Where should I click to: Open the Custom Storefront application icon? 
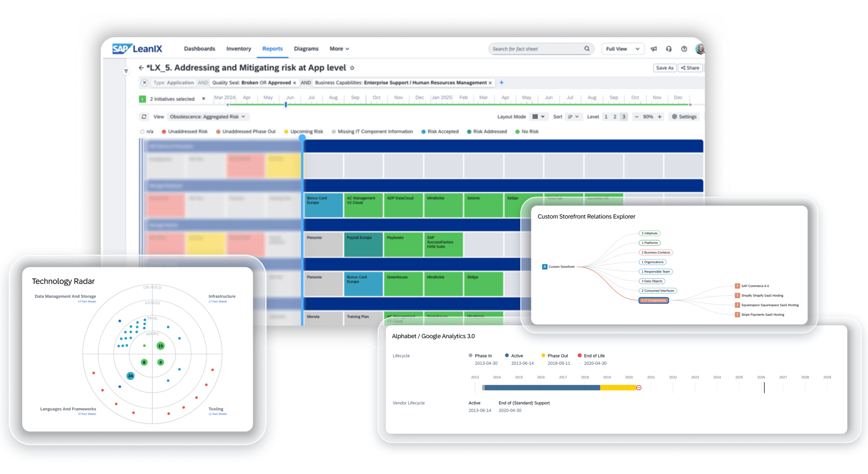click(x=544, y=267)
